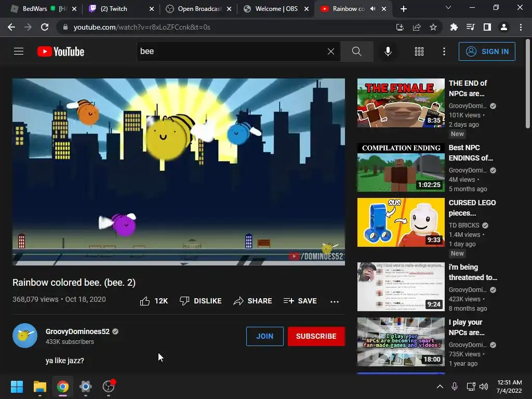Image resolution: width=532 pixels, height=399 pixels.
Task: Clear the search text with X icon
Action: pos(331,51)
